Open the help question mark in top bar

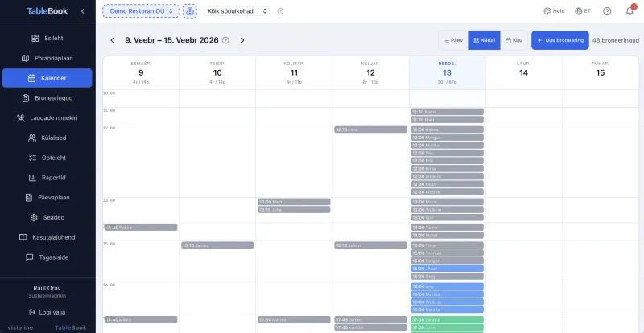607,11
